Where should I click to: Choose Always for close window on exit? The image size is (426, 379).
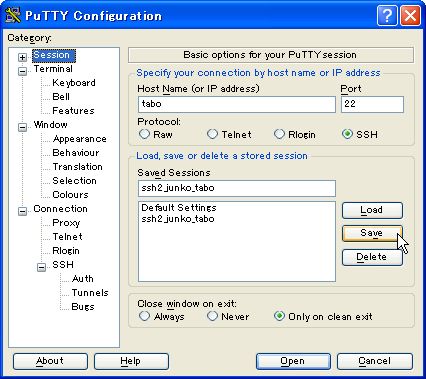coord(144,316)
